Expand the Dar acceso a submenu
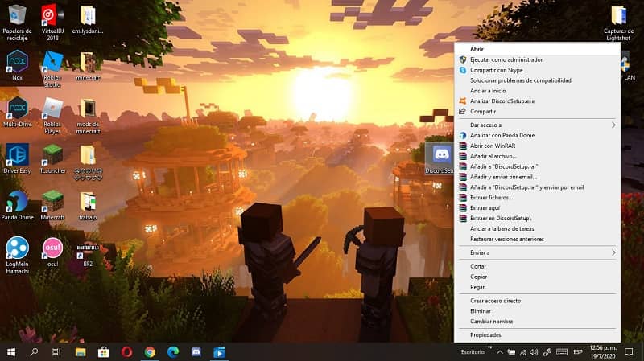Viewport: 644px width, 361px height. click(537, 125)
